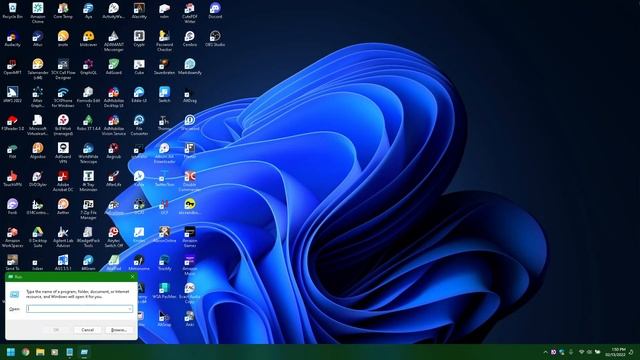
Task: Select the Amazon Games desktop shortcut
Action: pyautogui.click(x=190, y=237)
